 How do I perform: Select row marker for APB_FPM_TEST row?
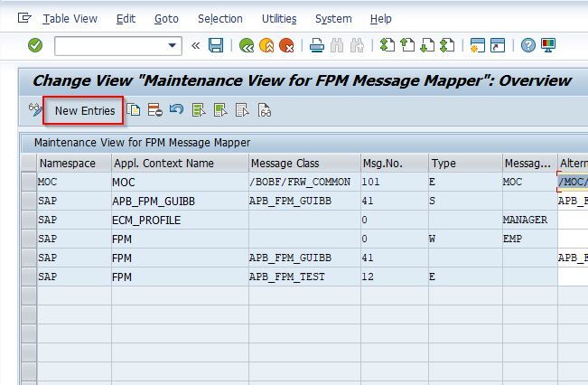tap(29, 277)
